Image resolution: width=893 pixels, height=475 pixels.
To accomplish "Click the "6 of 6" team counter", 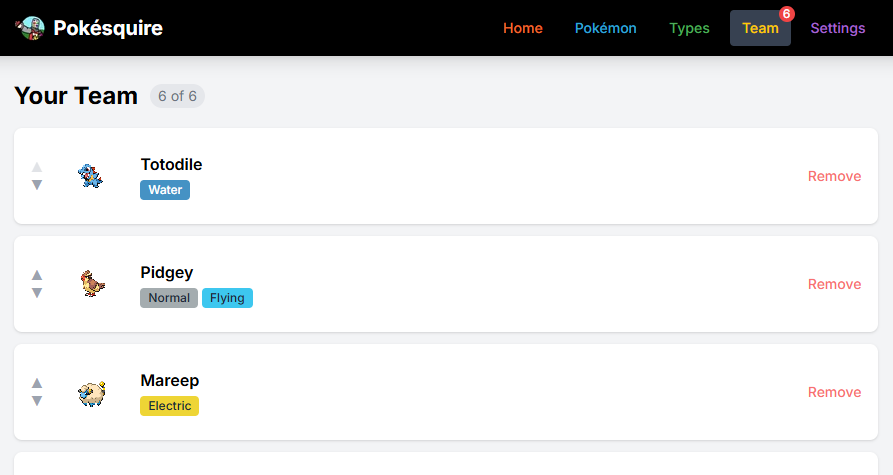I will [177, 96].
